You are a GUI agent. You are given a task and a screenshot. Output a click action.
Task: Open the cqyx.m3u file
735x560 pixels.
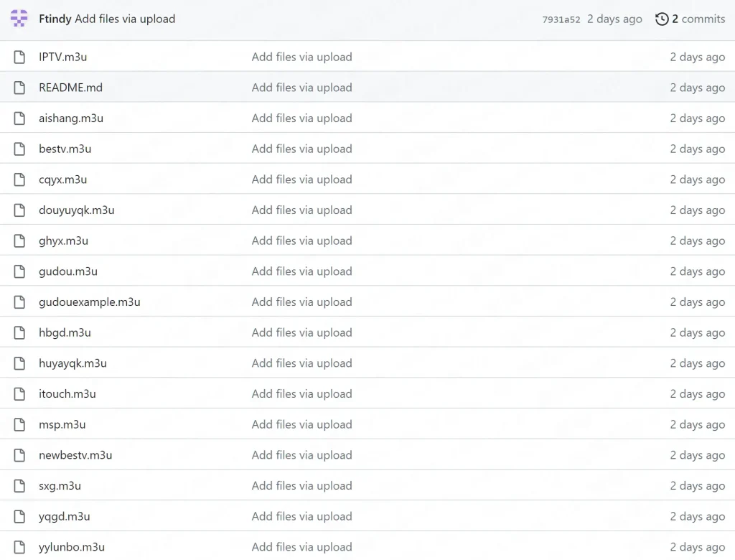pyautogui.click(x=62, y=179)
